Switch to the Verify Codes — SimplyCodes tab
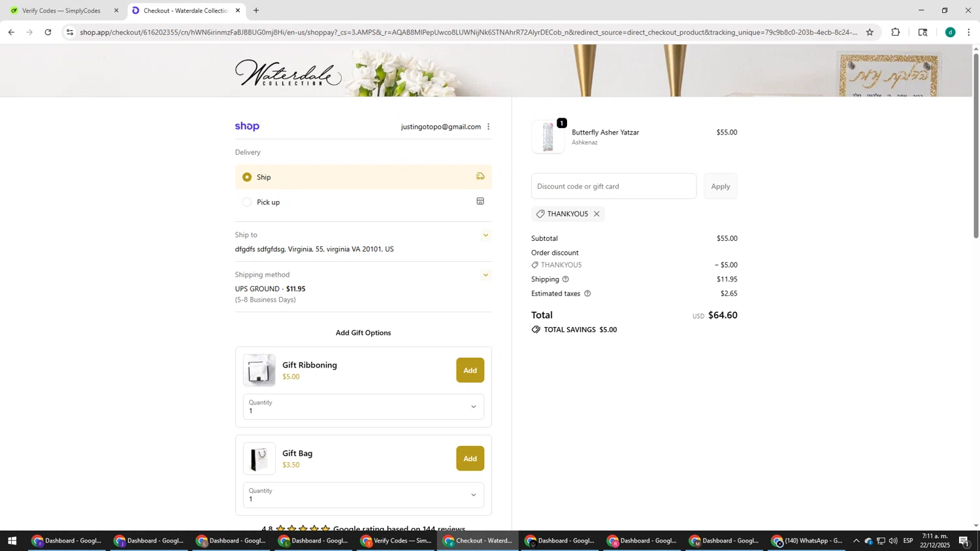980x551 pixels. (x=61, y=10)
